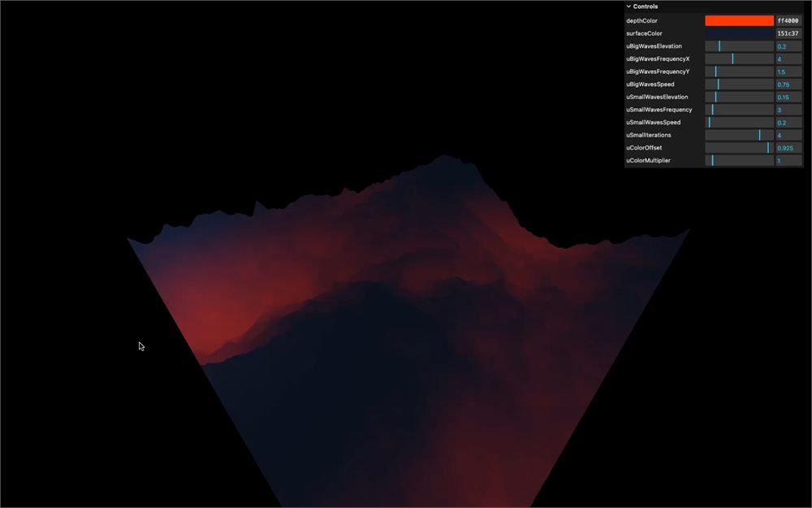Click the "uBigWavesFrequencyX" label
The height and width of the screenshot is (508, 812).
pyautogui.click(x=658, y=59)
